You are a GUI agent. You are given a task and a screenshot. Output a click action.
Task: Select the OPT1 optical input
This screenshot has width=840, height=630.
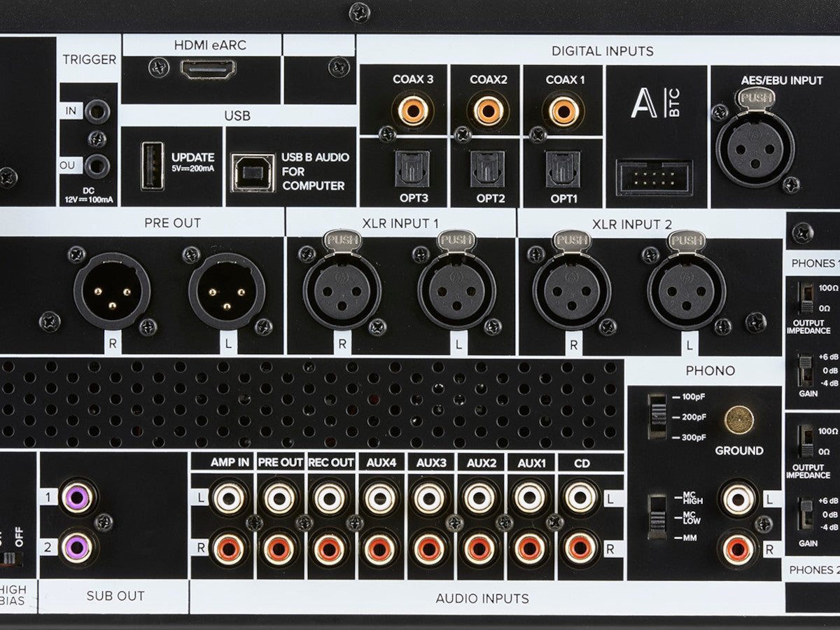(x=563, y=170)
